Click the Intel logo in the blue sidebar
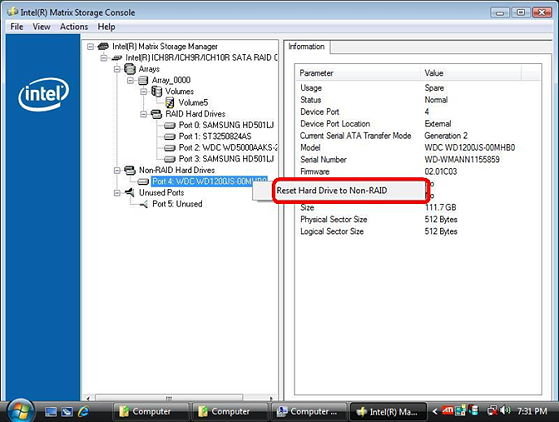Screen dimensions: 559x422 tap(43, 94)
